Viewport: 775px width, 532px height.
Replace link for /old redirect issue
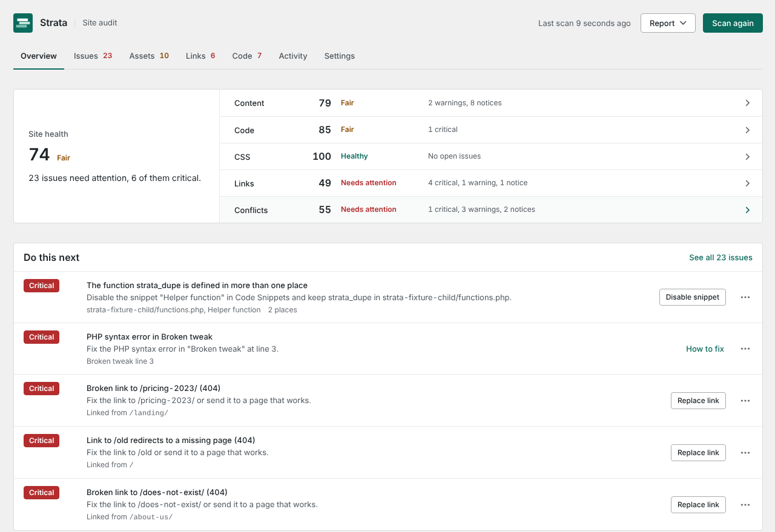tap(698, 453)
